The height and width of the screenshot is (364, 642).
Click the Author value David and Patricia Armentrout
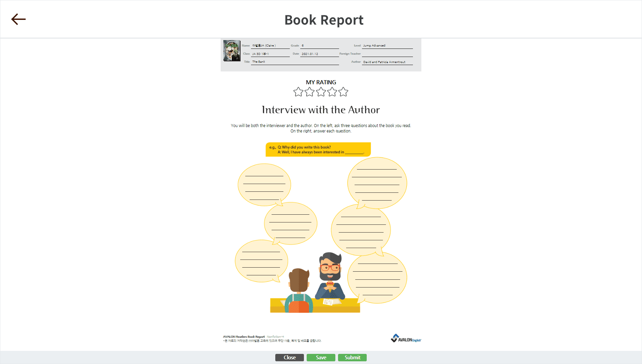(384, 62)
